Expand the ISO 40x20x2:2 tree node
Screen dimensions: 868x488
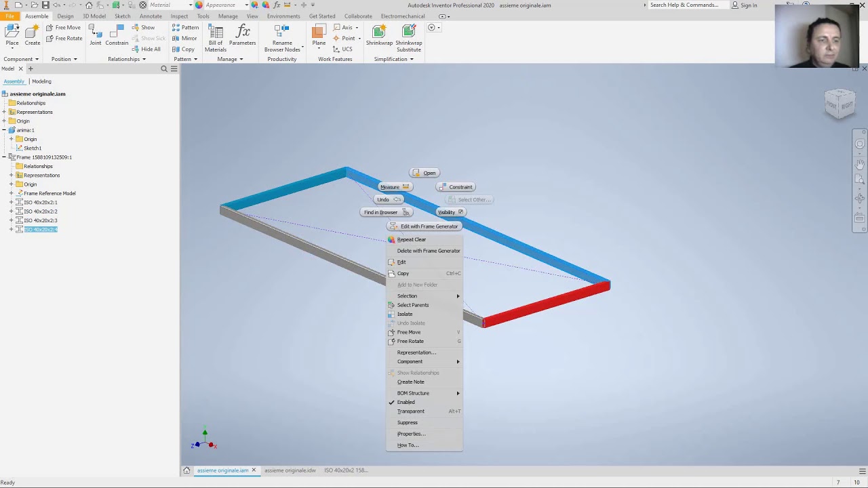tap(11, 211)
